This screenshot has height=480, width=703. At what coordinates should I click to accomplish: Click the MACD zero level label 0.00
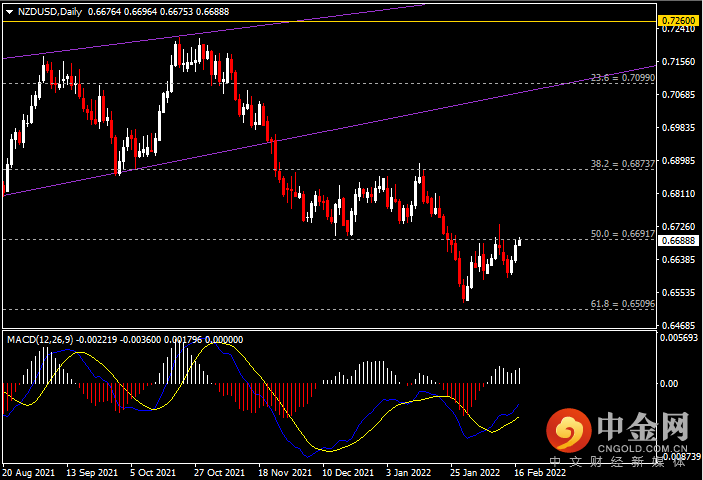click(669, 384)
